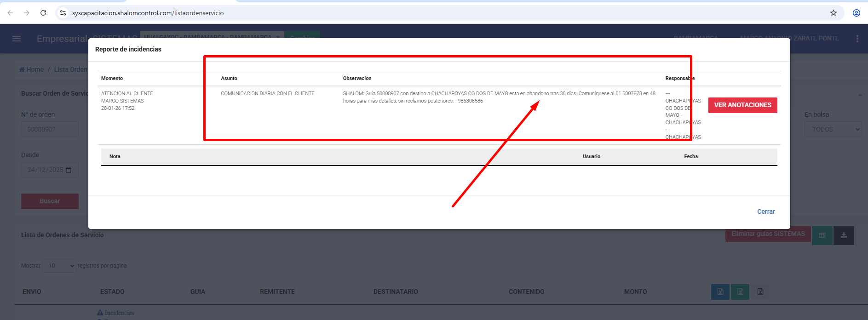The image size is (868, 320).
Task: Click the browser reload icon
Action: [43, 13]
